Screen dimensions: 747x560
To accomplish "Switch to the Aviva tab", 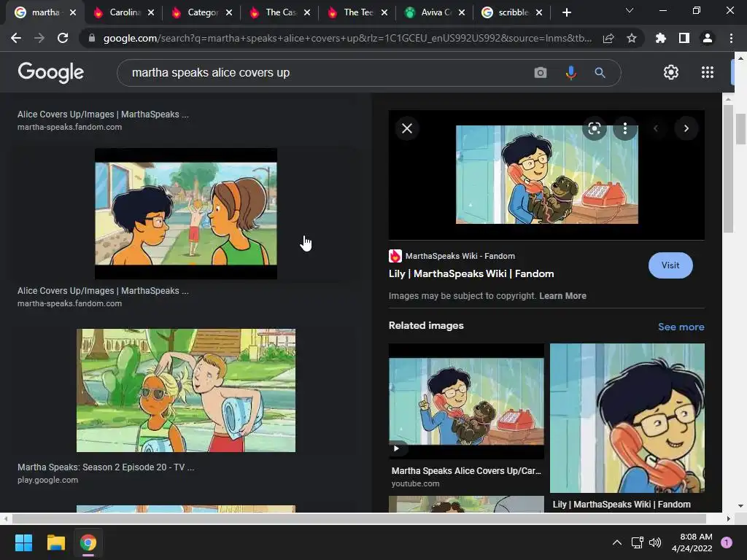I will tap(436, 12).
